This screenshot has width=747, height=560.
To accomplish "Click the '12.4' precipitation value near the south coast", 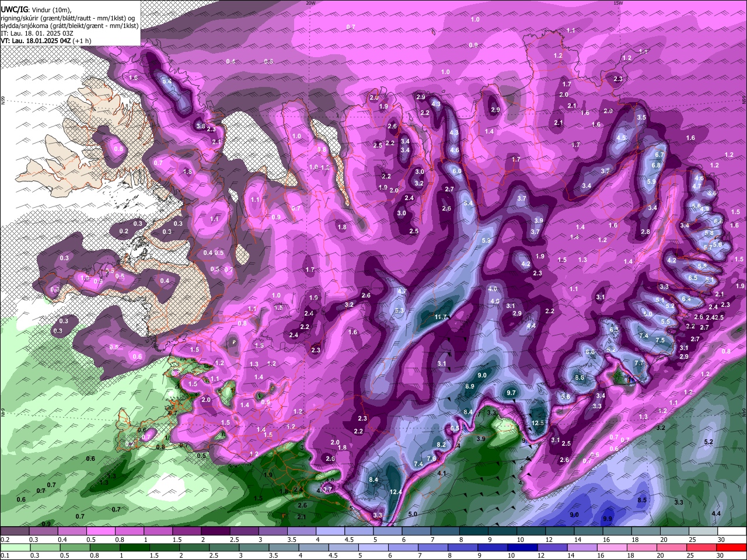I will click(396, 492).
